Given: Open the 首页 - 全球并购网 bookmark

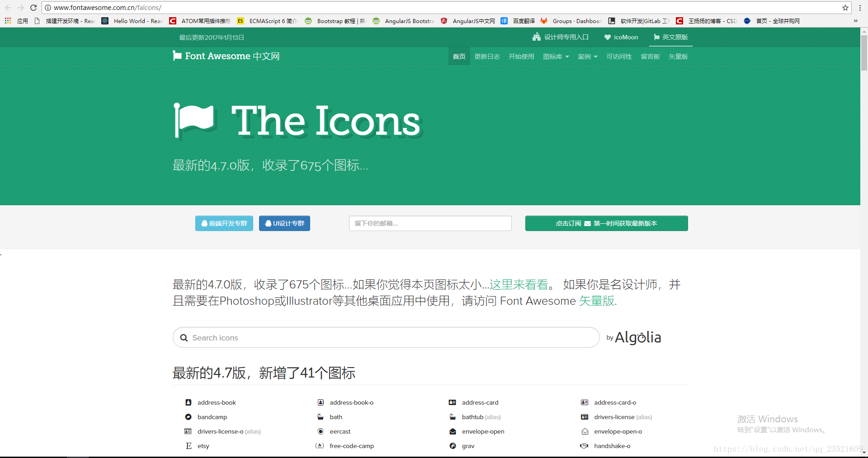Looking at the screenshot, I should tap(772, 21).
